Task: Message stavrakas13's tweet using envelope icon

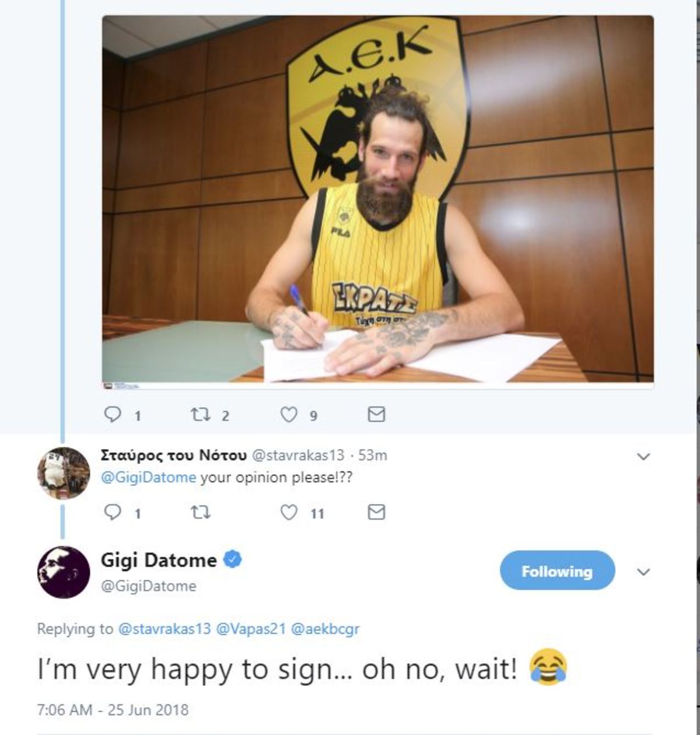Action: click(377, 513)
